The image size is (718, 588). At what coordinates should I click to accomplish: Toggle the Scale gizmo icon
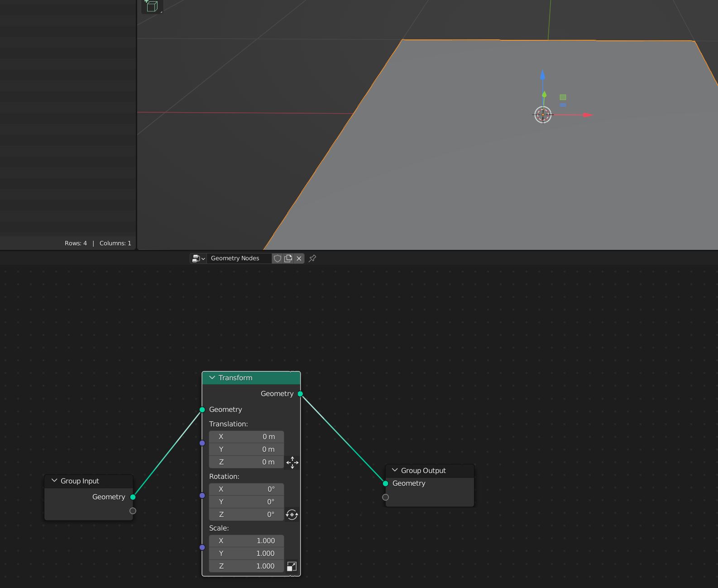tap(292, 566)
